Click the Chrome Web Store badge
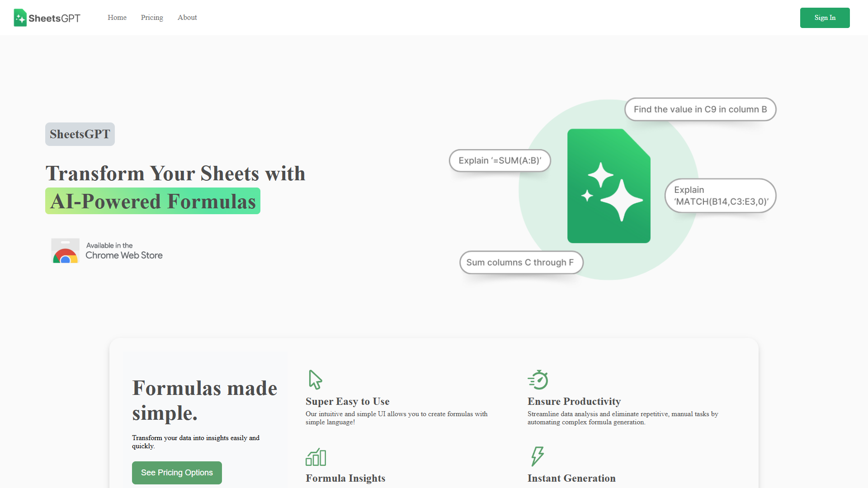This screenshot has height=488, width=868. pyautogui.click(x=107, y=251)
